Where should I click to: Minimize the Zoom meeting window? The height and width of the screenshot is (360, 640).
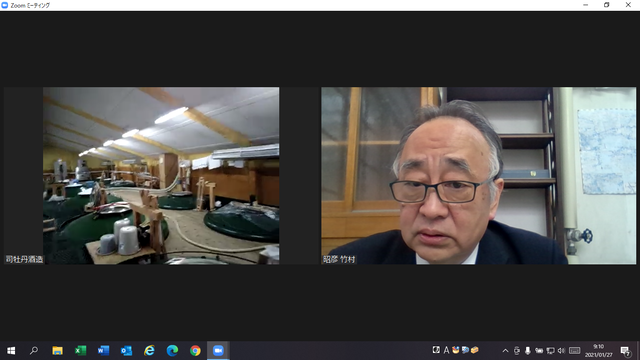pos(585,5)
